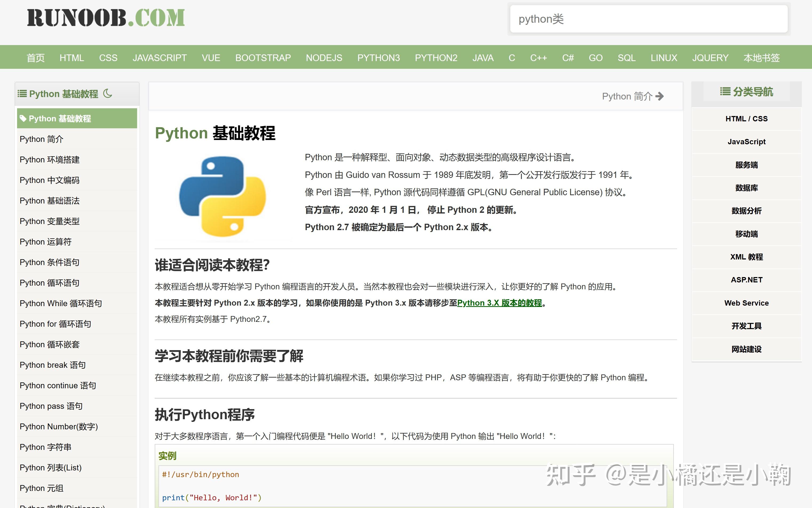Open NODEJS in the navigation bar

click(x=324, y=58)
